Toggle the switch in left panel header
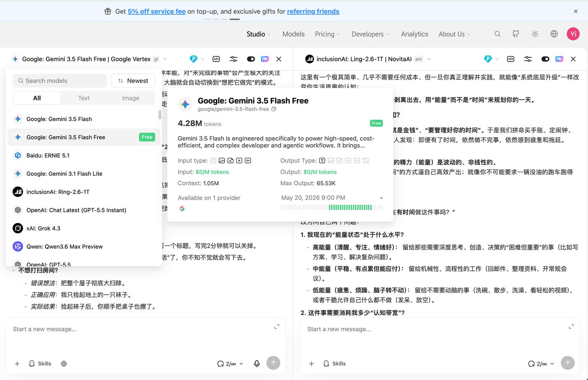 click(x=251, y=59)
